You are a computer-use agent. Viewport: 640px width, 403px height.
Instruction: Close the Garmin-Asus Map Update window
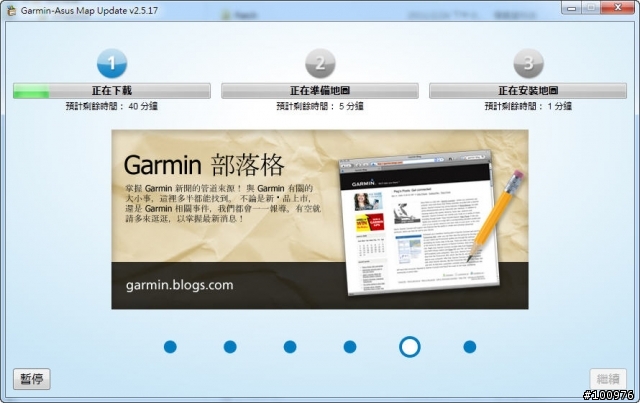[x=618, y=8]
